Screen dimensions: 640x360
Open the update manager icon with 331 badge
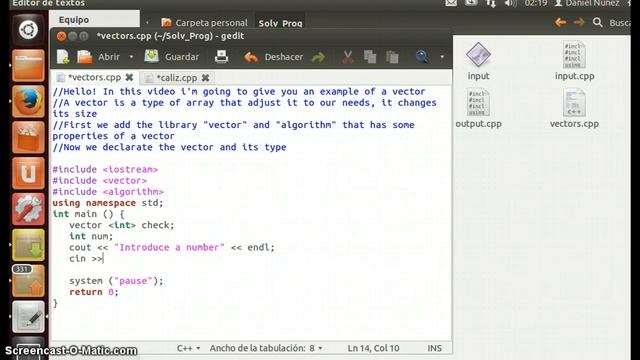coord(28,281)
